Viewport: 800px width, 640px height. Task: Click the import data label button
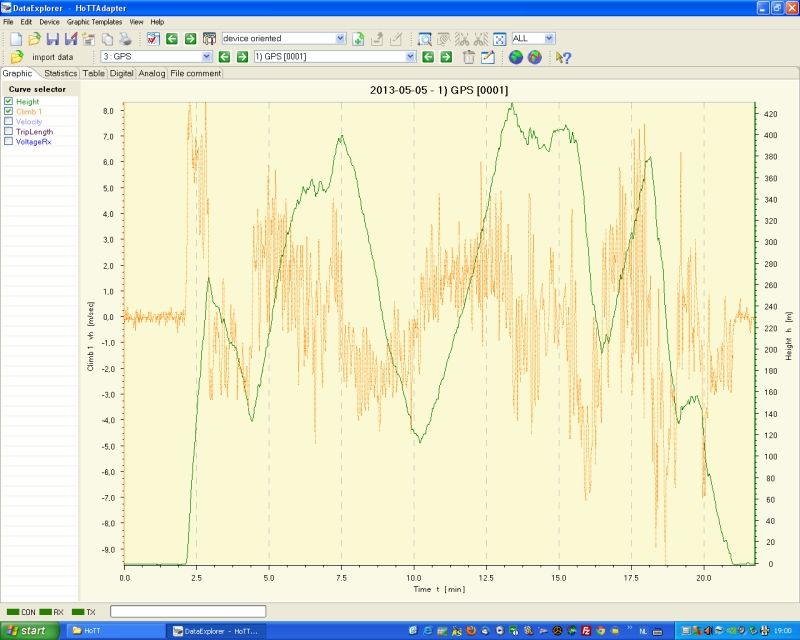point(53,57)
